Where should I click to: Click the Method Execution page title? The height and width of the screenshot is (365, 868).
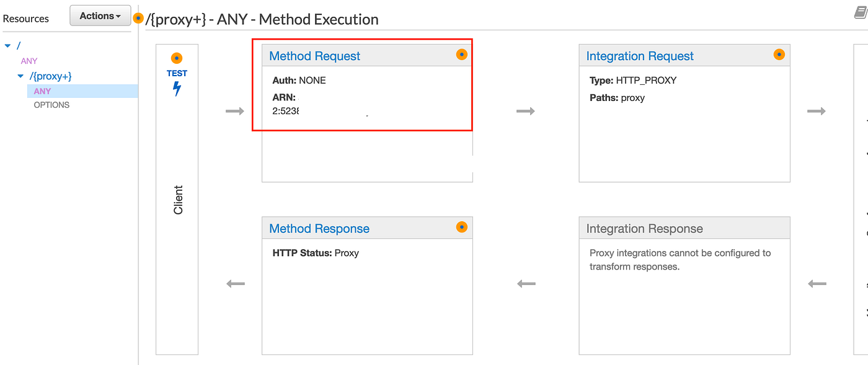coord(262,19)
